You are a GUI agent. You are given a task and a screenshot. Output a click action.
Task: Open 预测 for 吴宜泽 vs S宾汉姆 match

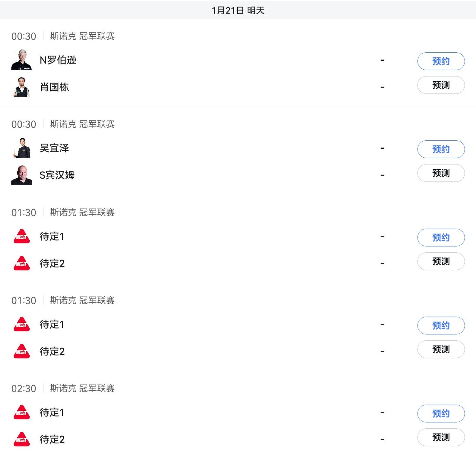pos(441,173)
